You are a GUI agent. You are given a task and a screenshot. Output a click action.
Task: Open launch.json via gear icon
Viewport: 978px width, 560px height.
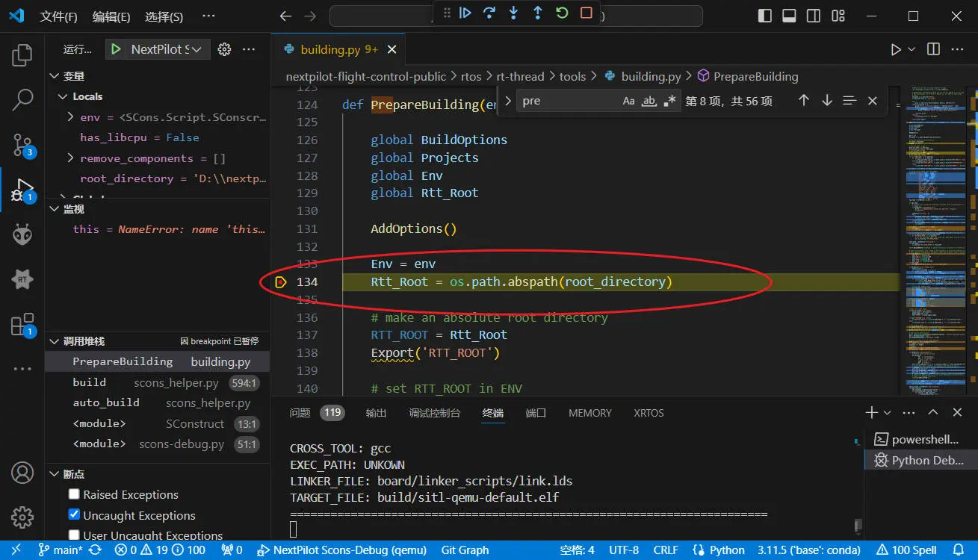[x=223, y=49]
